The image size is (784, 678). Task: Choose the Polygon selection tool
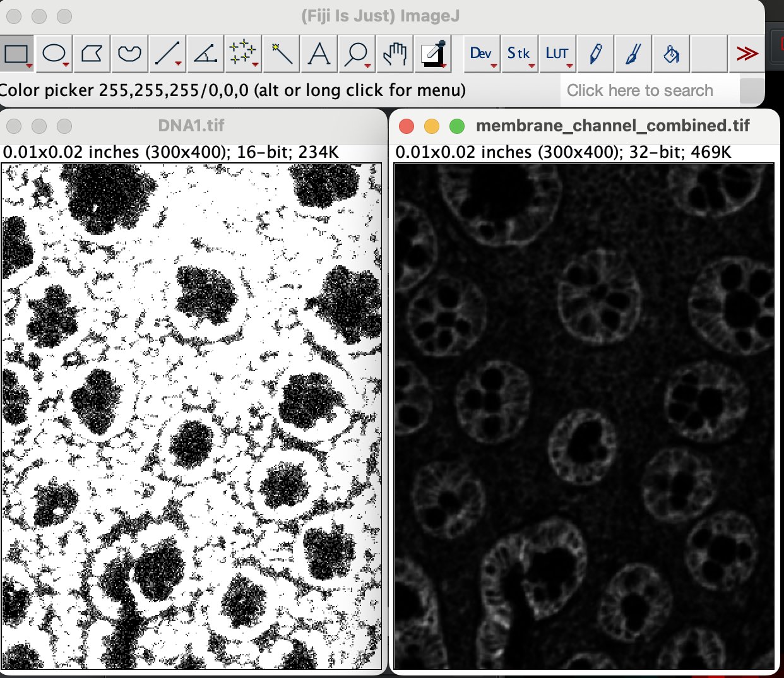(x=92, y=54)
